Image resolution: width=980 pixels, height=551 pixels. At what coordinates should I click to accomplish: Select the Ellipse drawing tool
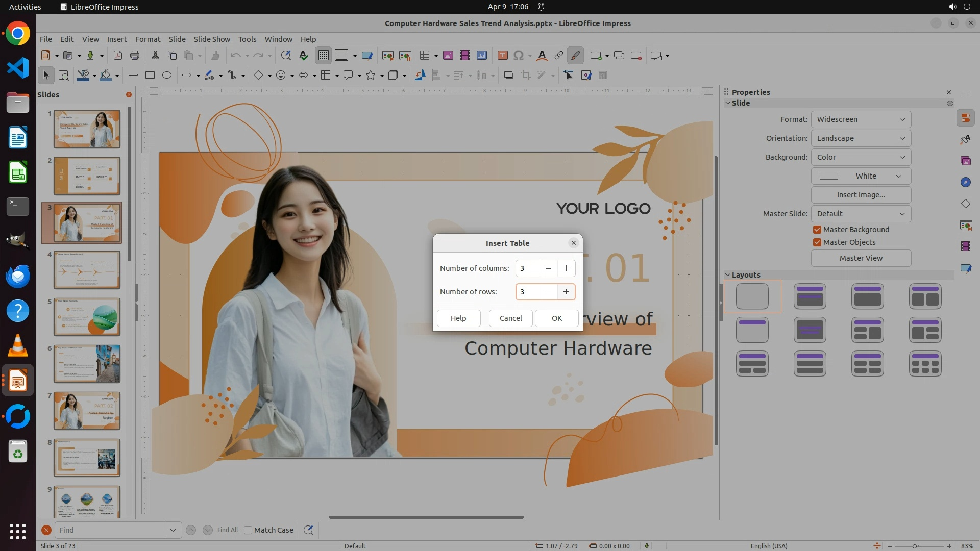(x=167, y=76)
